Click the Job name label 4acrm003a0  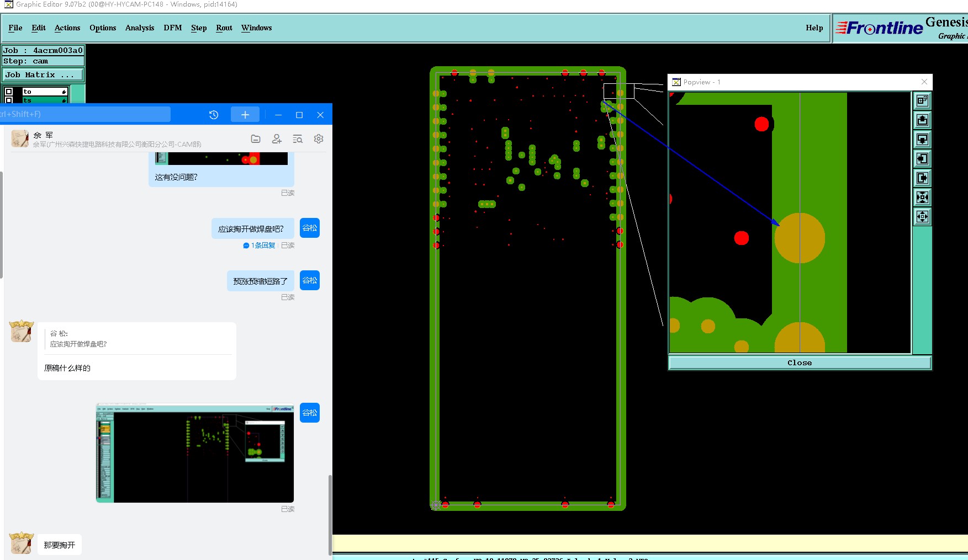[44, 50]
